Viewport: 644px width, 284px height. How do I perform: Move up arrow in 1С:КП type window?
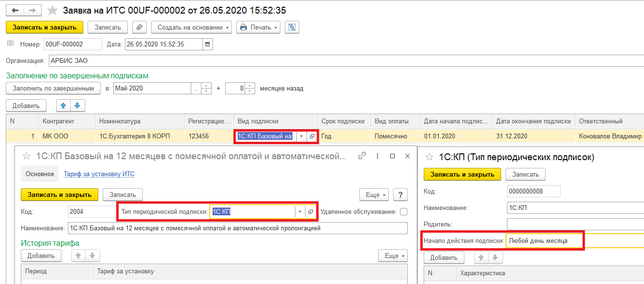click(x=480, y=257)
